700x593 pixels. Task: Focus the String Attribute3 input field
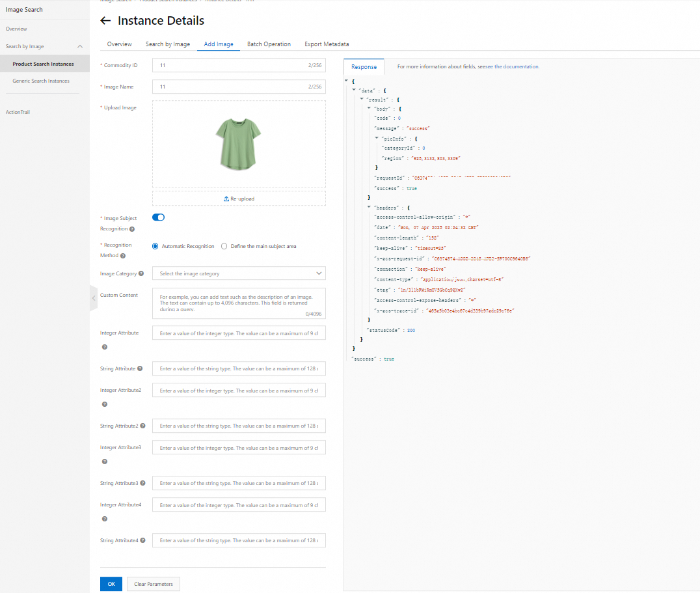click(x=239, y=483)
